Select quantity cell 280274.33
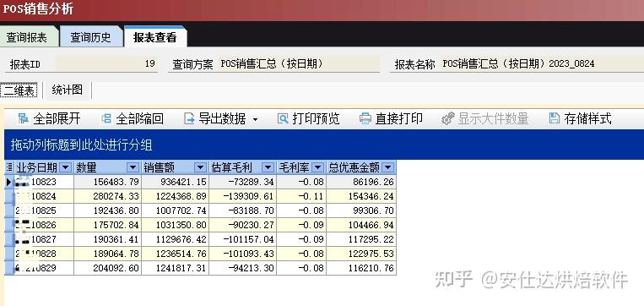This screenshot has width=644, height=306. click(107, 196)
